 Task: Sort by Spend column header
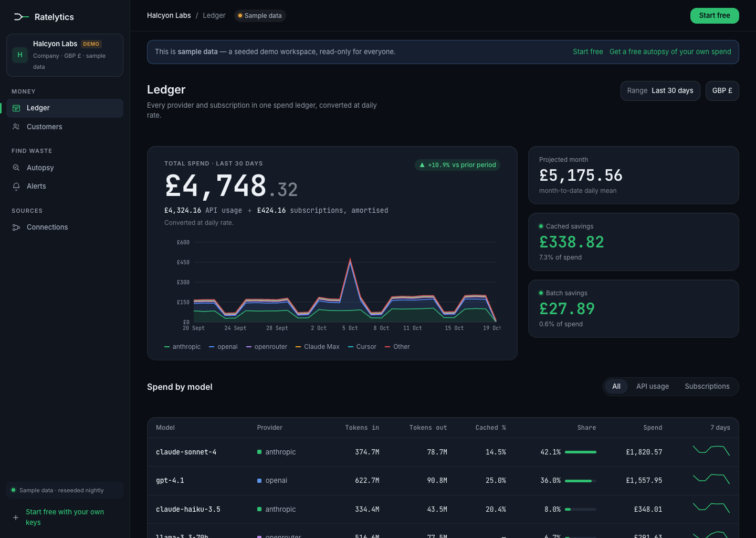coord(653,428)
